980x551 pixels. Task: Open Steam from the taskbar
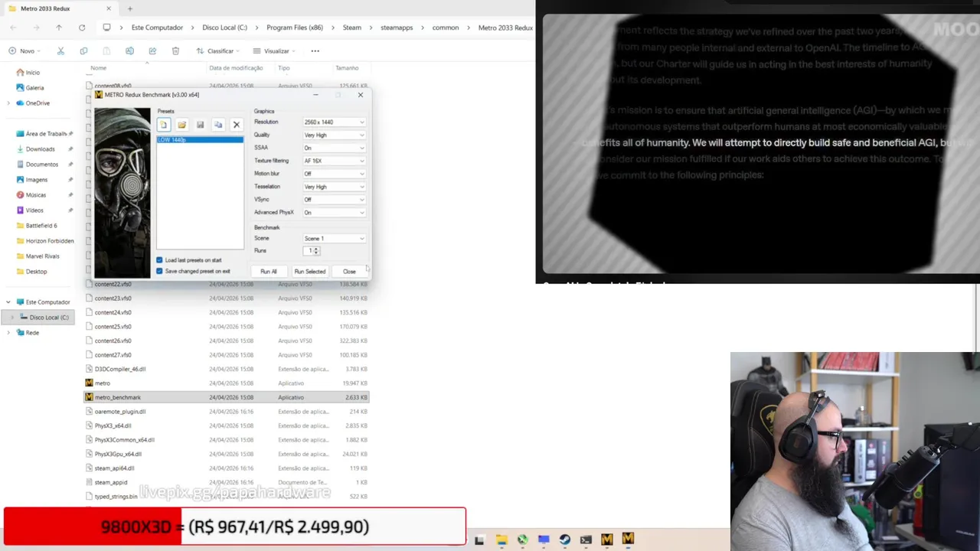(x=564, y=540)
